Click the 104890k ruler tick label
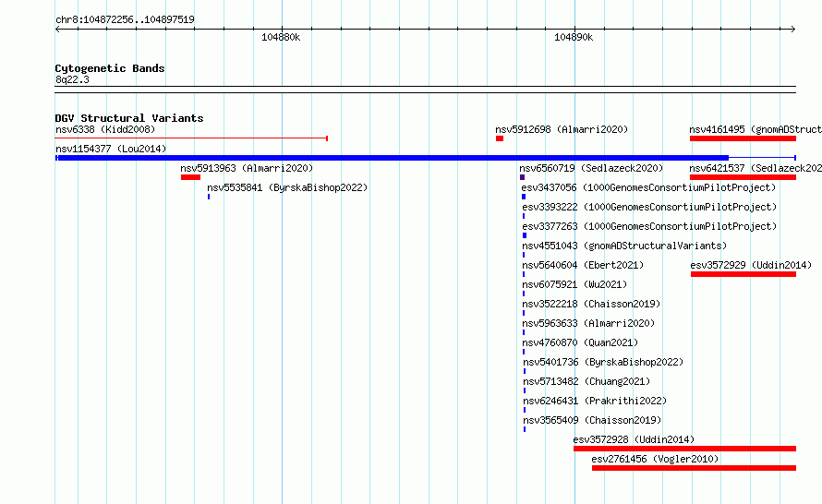822x504 pixels. pyautogui.click(x=574, y=37)
